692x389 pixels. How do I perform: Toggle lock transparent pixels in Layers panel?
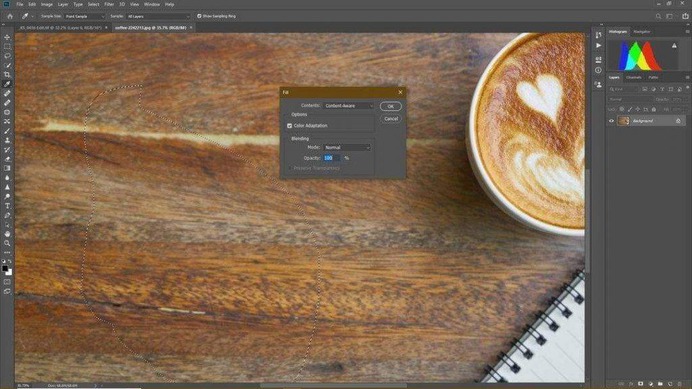tap(621, 109)
